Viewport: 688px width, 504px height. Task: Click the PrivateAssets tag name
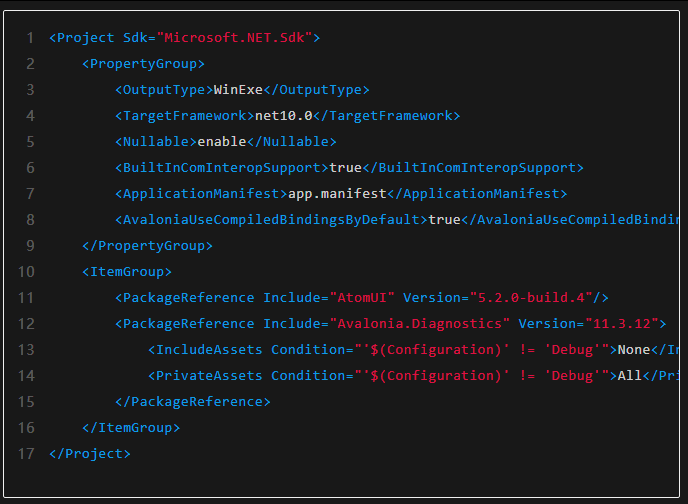coord(209,376)
